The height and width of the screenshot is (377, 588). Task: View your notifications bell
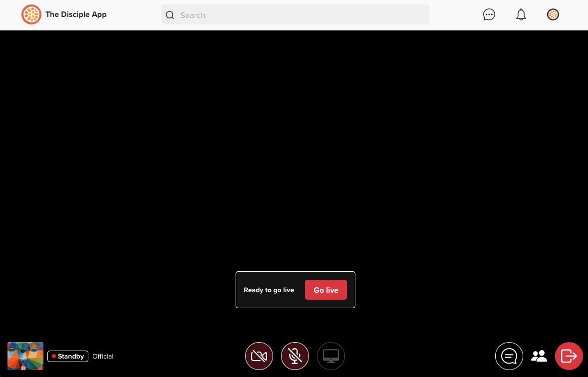521,14
